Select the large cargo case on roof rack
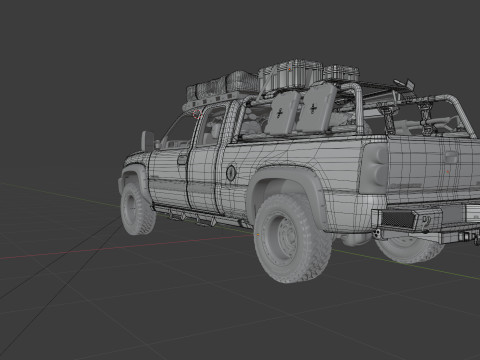Screen dimensions: 480x360 [x=291, y=74]
